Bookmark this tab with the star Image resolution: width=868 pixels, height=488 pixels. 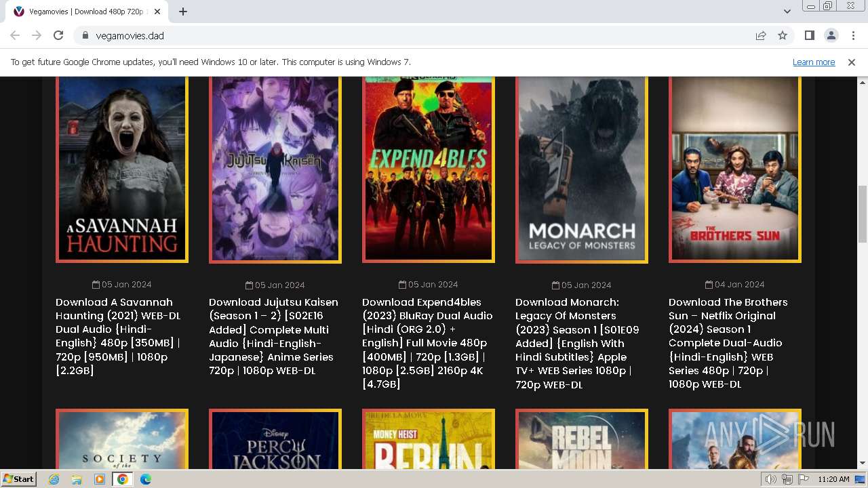pos(783,36)
